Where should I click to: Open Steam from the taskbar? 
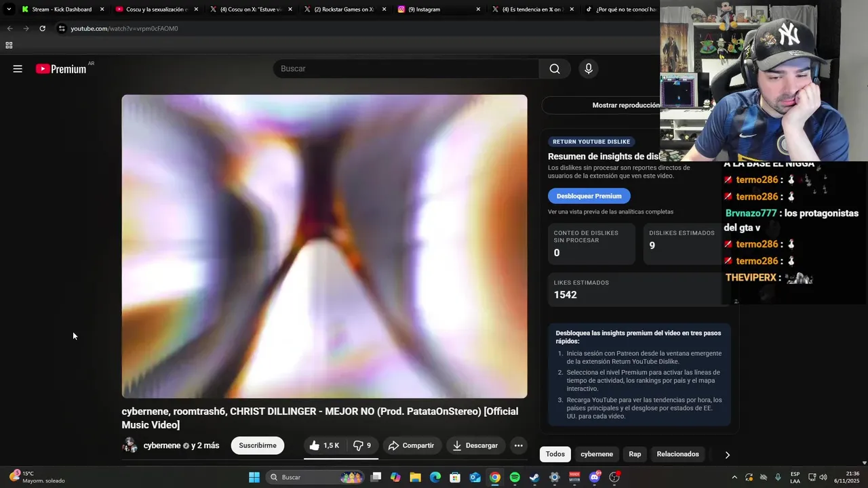534,477
